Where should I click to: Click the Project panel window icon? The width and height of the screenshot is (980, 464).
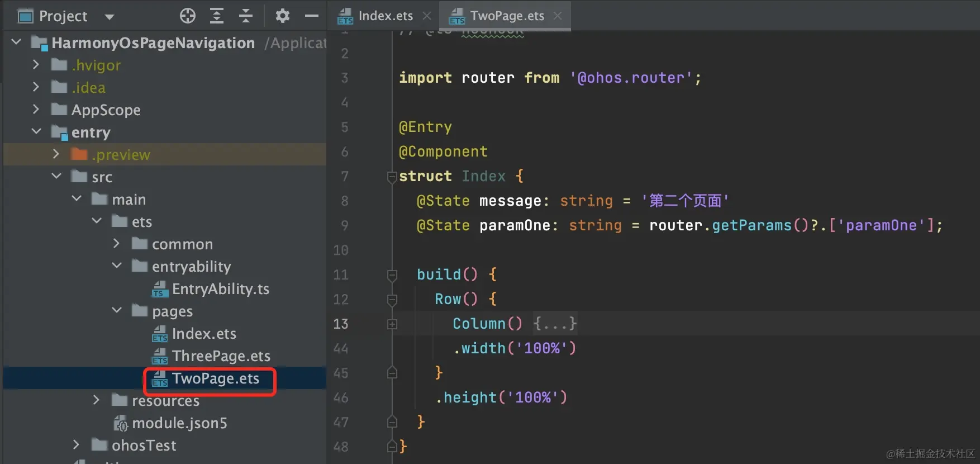coord(26,16)
